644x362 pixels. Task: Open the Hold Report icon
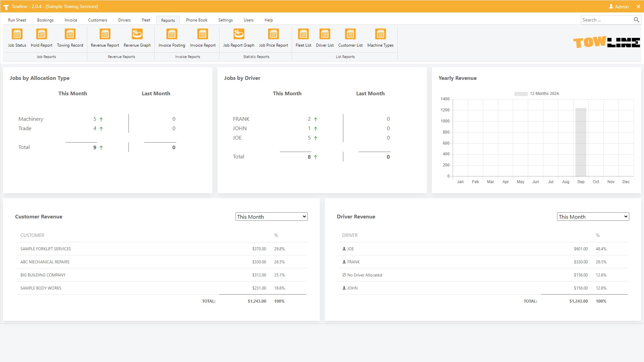(41, 34)
